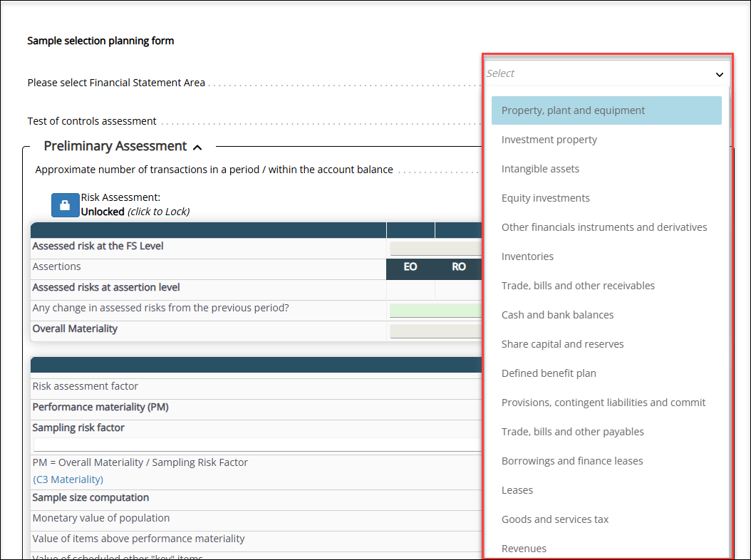Click the RO assertion column header
The image size is (751, 560).
tap(459, 269)
